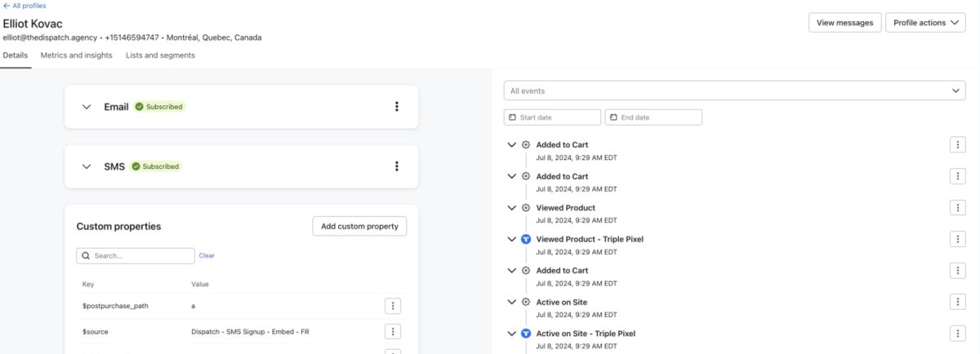
Task: Select the Details tab
Action: 16,55
